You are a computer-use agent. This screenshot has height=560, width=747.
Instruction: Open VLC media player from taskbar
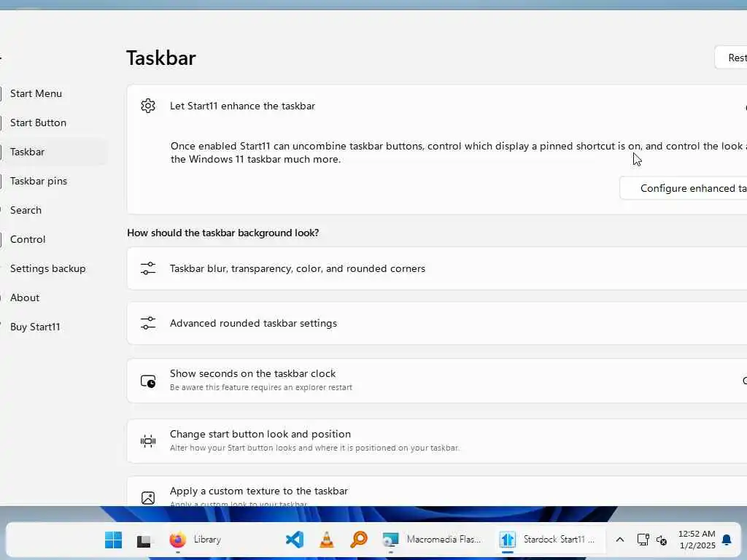[x=326, y=540]
